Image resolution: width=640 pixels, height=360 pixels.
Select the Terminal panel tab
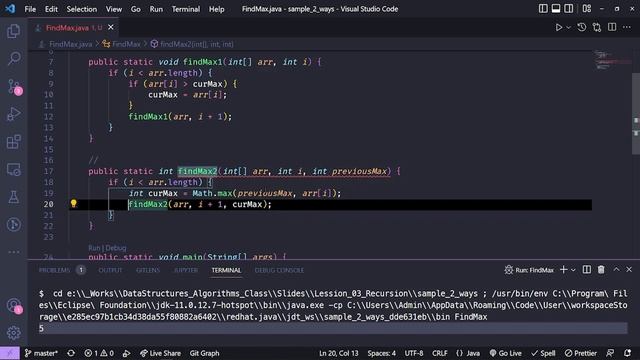tap(226, 270)
